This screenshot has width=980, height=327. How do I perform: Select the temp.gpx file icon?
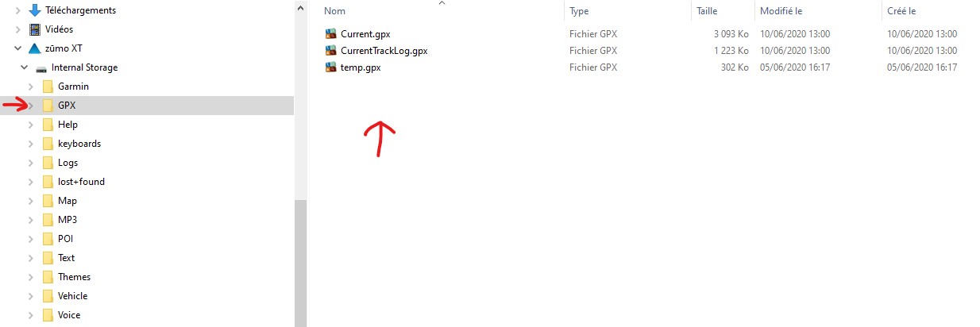coord(331,67)
